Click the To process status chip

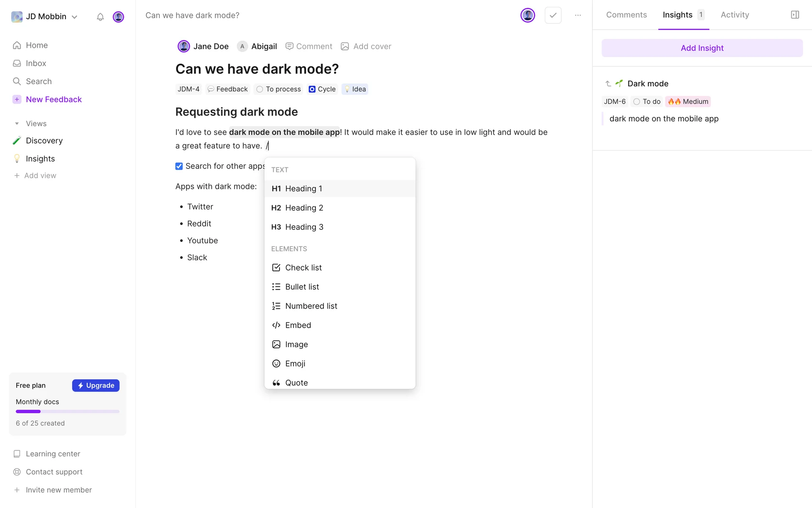pos(279,89)
